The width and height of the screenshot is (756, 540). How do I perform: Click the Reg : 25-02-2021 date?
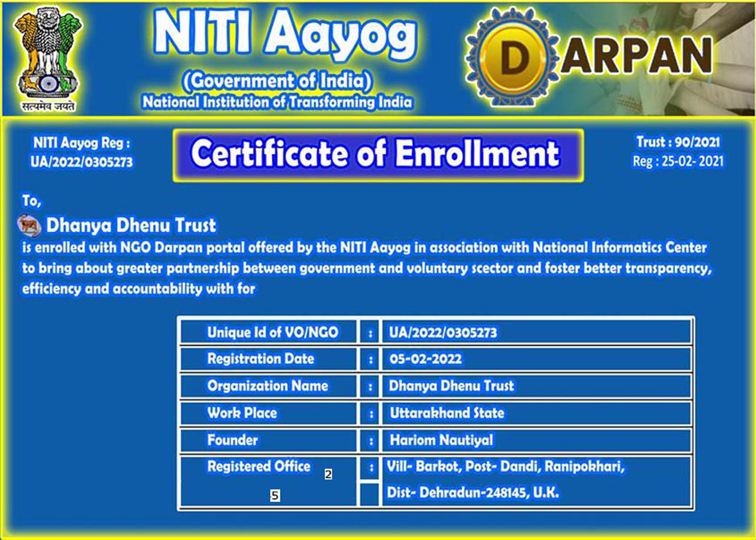(x=678, y=161)
